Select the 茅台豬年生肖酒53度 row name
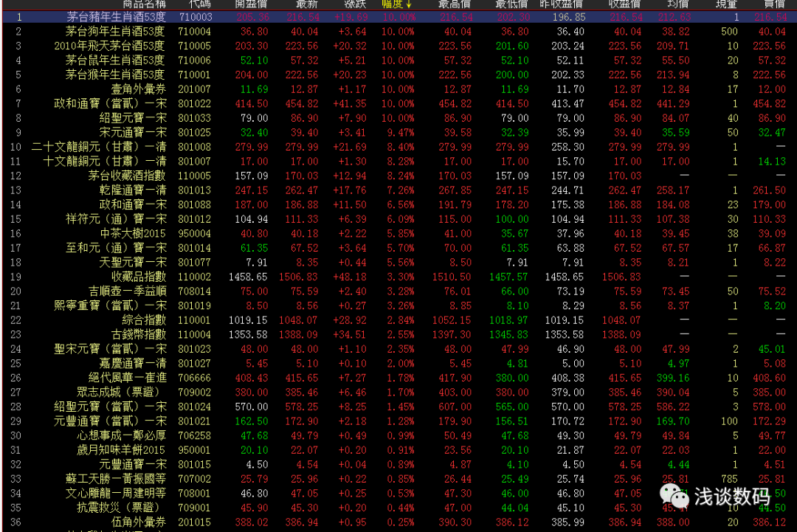797x532 pixels. click(x=117, y=17)
